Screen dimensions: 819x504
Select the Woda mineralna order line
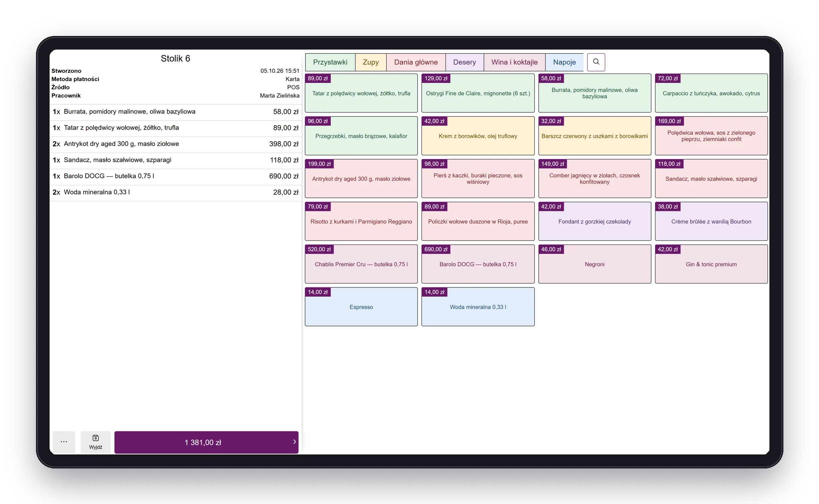pos(175,192)
